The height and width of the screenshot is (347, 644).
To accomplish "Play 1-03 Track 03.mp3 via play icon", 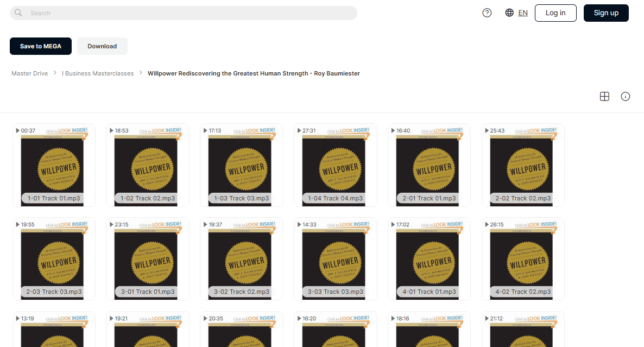I will [x=205, y=130].
